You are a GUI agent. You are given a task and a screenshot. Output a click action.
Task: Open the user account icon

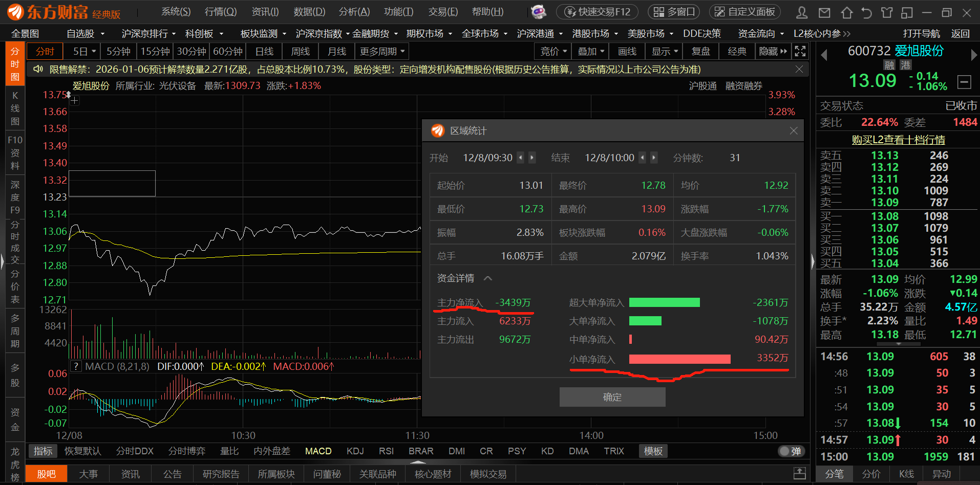click(x=802, y=12)
